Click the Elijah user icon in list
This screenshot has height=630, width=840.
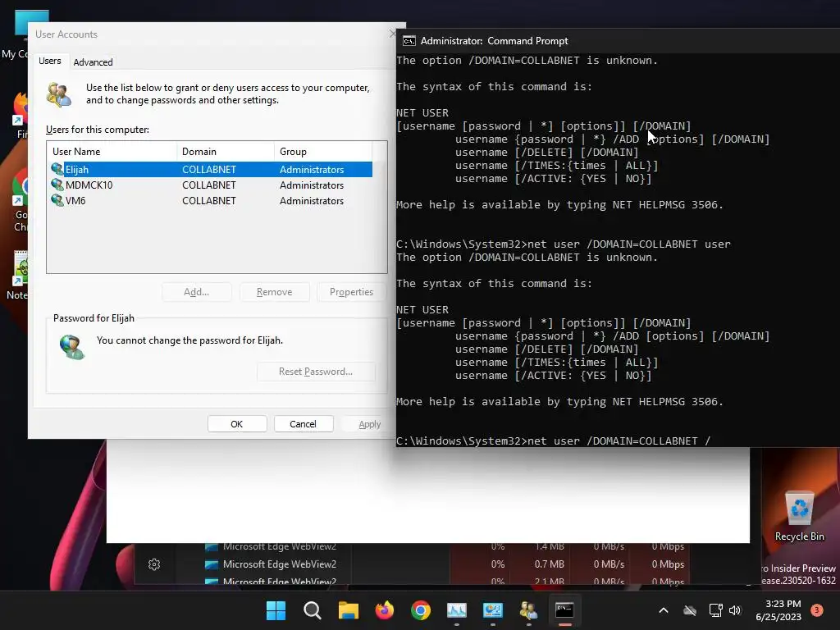click(57, 169)
